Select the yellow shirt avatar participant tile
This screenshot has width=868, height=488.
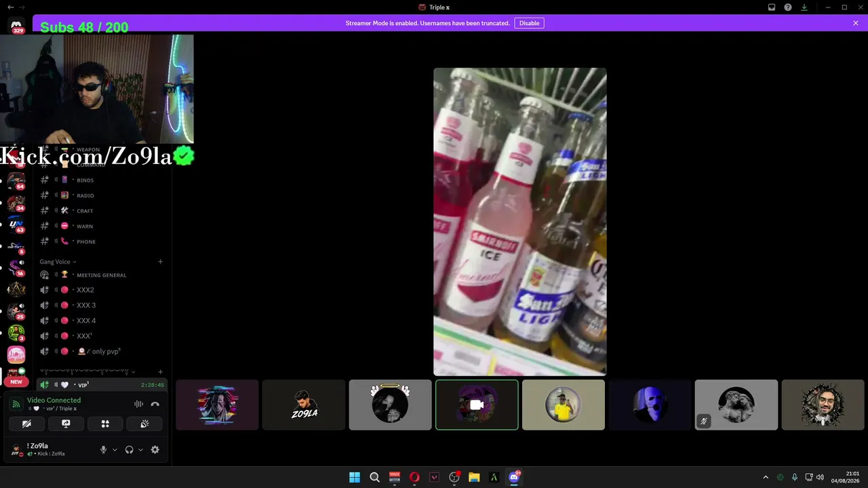564,405
